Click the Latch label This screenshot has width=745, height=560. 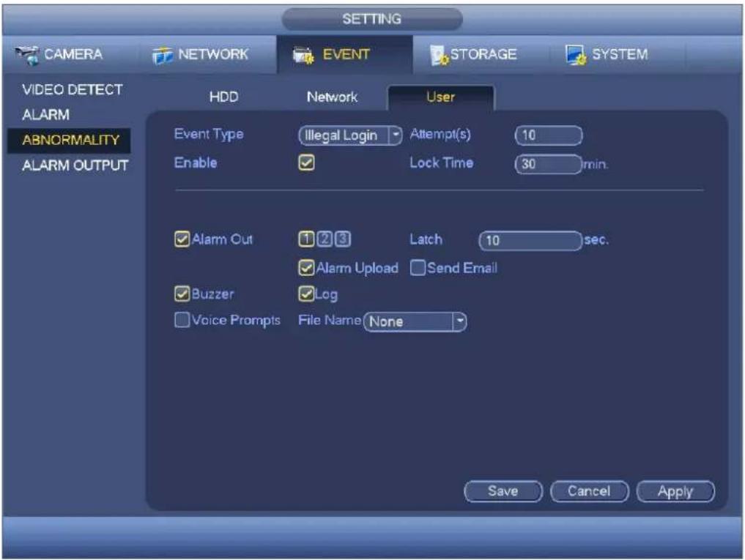pos(426,239)
